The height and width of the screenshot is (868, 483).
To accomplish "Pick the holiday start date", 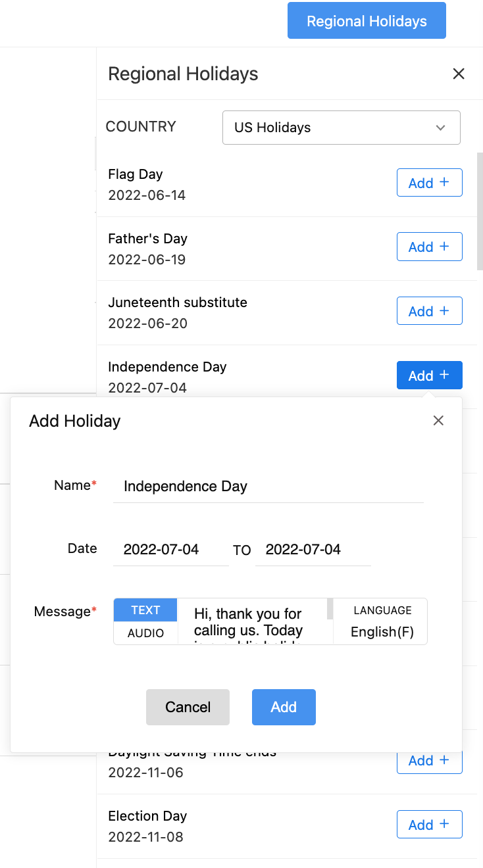I will tap(170, 550).
